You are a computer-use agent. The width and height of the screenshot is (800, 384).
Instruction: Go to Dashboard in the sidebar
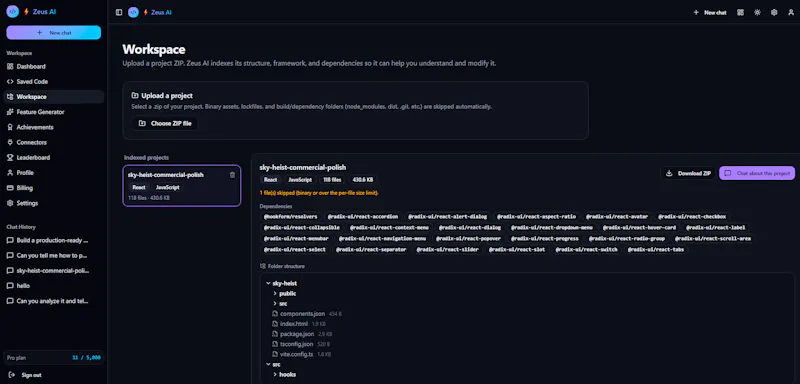point(54,66)
